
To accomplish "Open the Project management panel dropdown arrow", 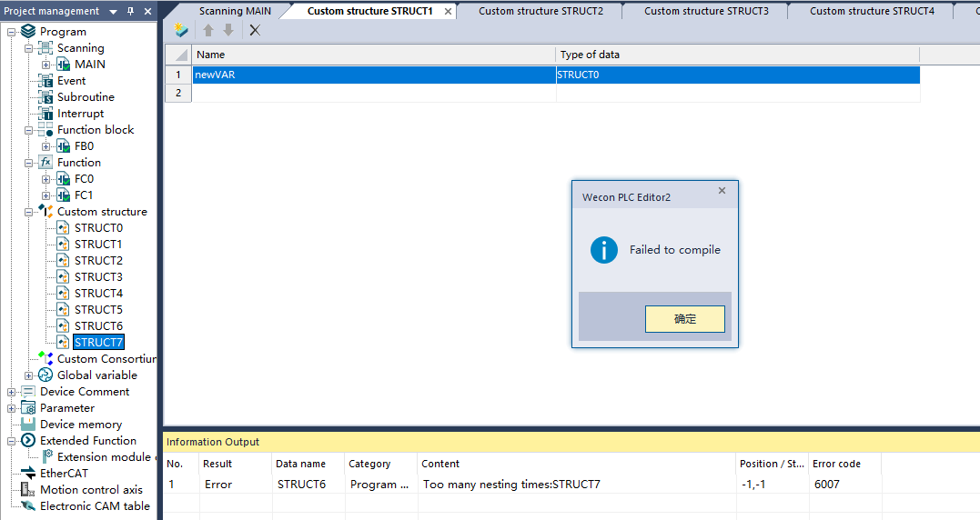I will (112, 11).
